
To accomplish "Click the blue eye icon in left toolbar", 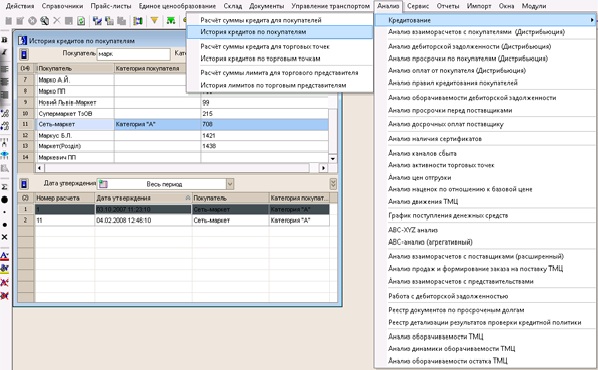I will 5,155.
